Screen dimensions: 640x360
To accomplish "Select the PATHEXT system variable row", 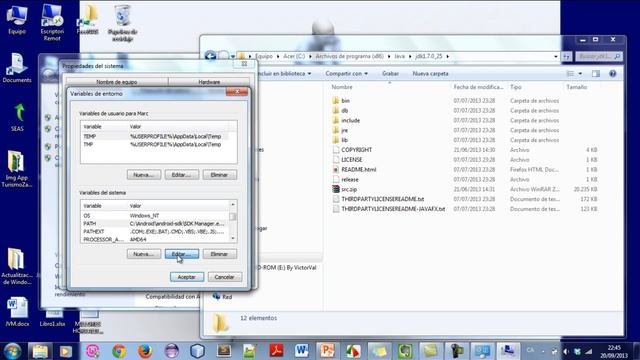I will pyautogui.click(x=155, y=231).
